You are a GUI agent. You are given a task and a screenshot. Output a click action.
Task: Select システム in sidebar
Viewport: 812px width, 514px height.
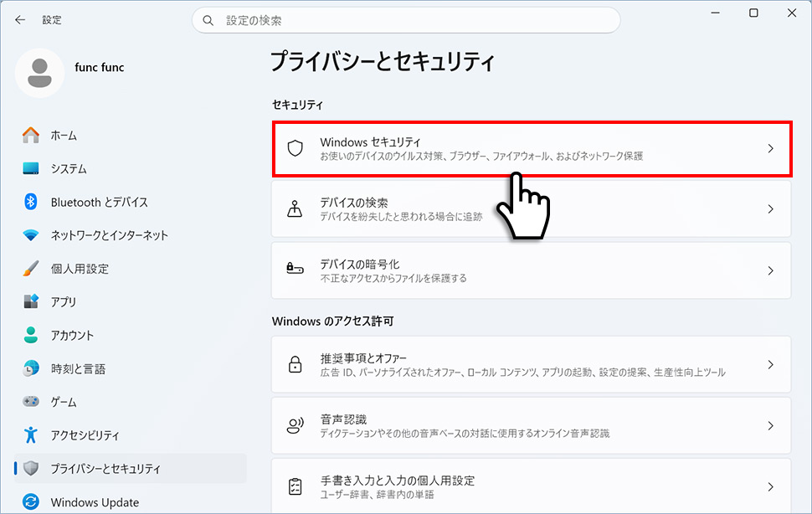130,168
